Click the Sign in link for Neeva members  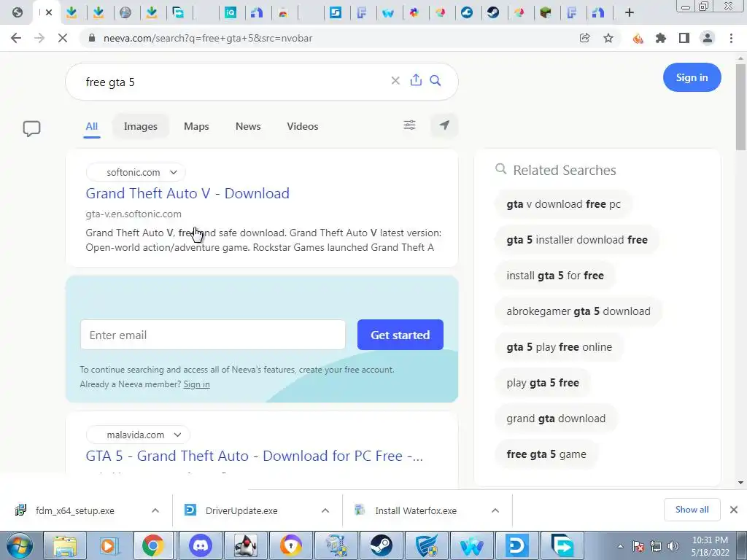click(196, 384)
